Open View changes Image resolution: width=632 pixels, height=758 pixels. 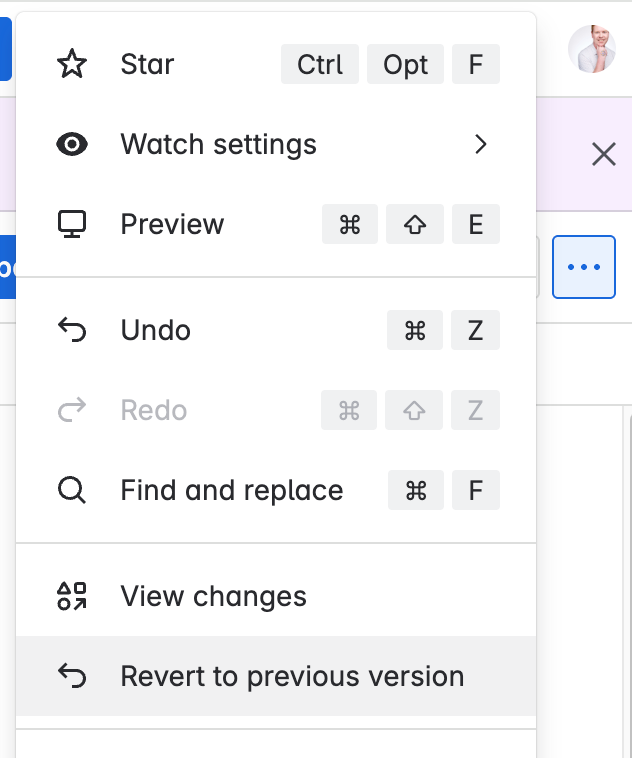(276, 596)
